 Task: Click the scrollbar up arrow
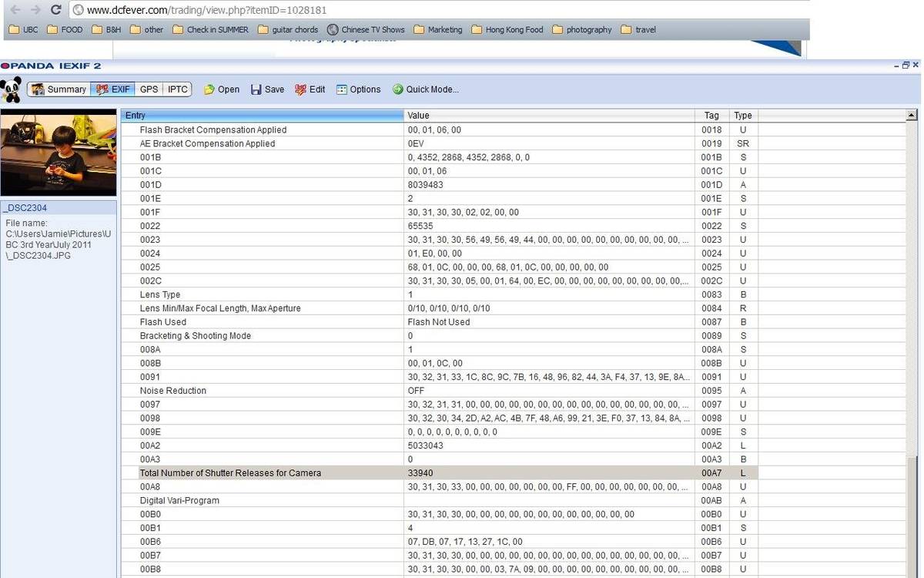[912, 116]
